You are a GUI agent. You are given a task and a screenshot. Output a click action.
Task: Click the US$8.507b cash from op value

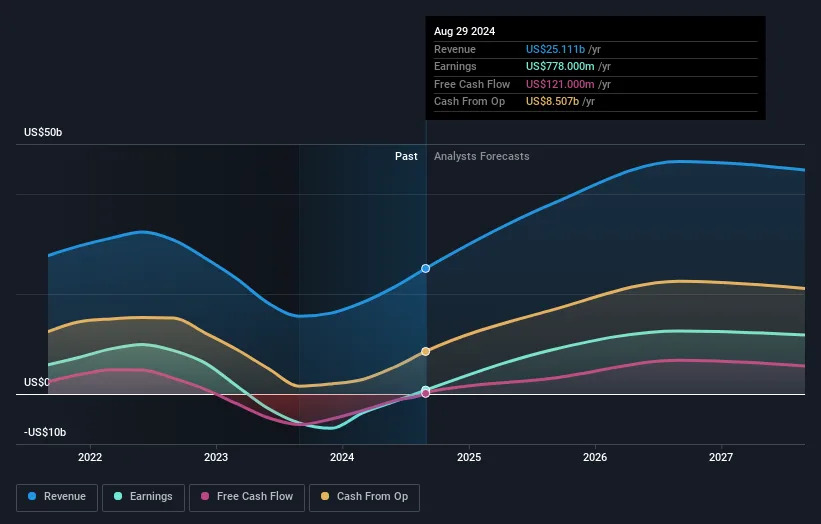pos(552,102)
